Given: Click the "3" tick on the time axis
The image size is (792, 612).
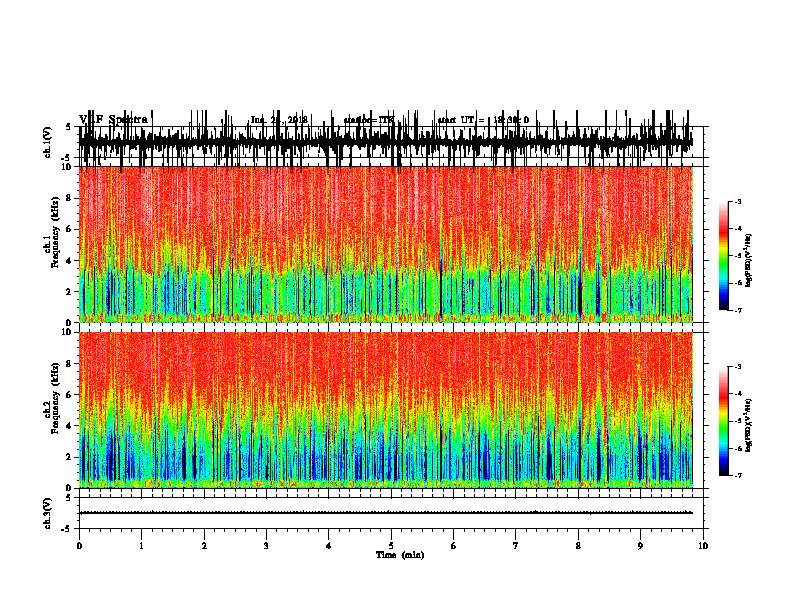Looking at the screenshot, I should pos(266,546).
